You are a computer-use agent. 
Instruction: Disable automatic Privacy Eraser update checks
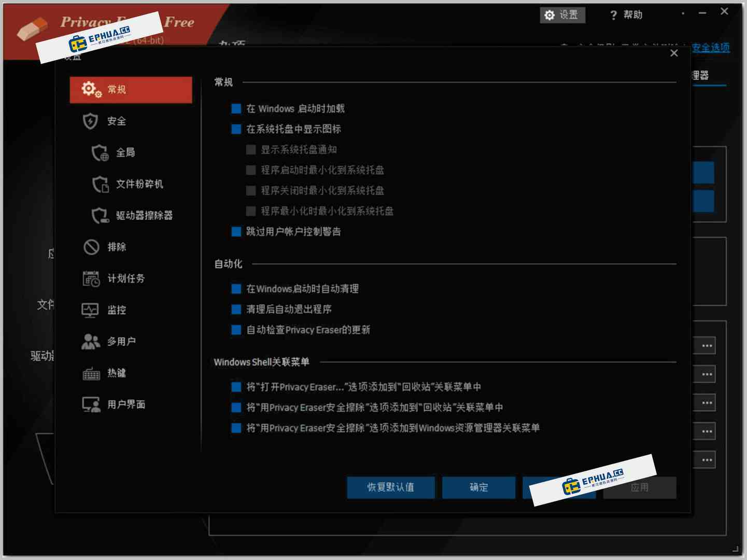pyautogui.click(x=236, y=330)
